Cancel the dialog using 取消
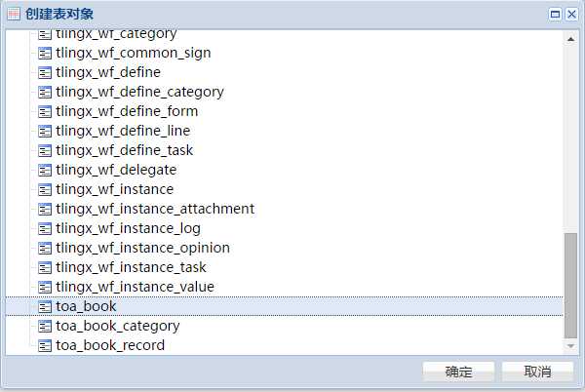 537,372
